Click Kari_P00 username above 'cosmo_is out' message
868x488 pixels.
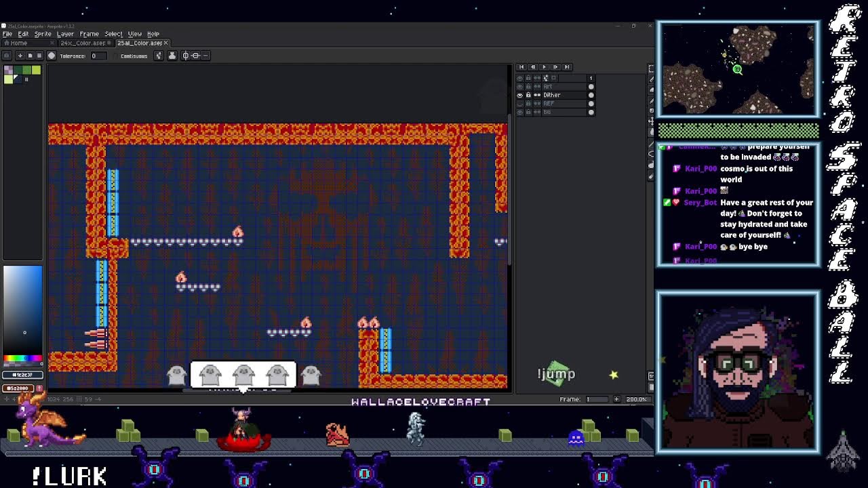(x=701, y=169)
